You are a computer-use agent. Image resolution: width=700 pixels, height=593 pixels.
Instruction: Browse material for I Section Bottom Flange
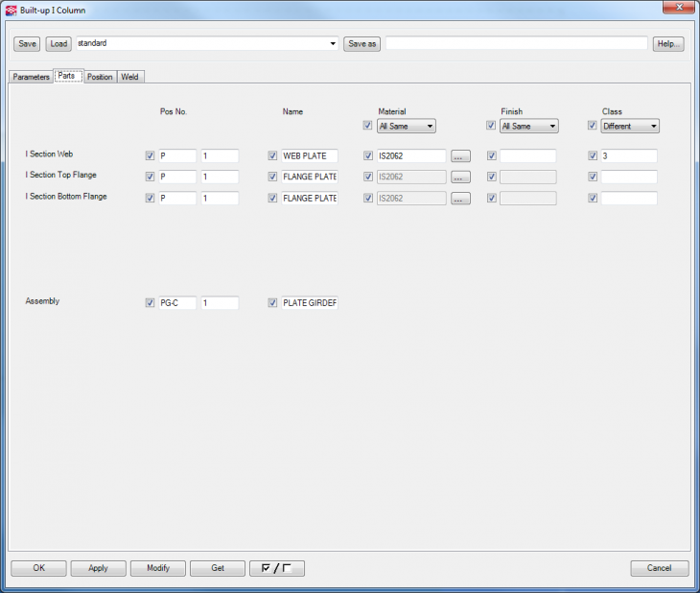tap(460, 198)
